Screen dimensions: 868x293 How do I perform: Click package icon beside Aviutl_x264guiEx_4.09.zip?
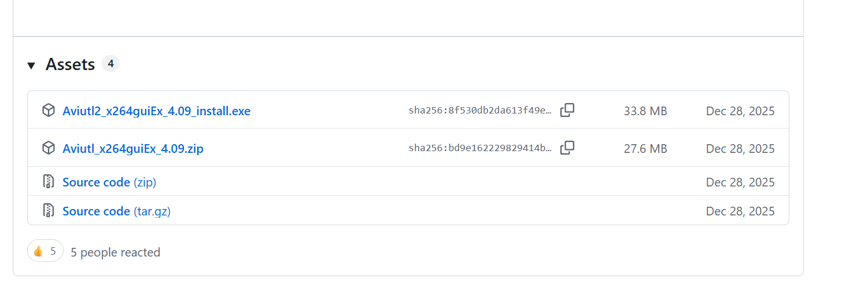[49, 148]
